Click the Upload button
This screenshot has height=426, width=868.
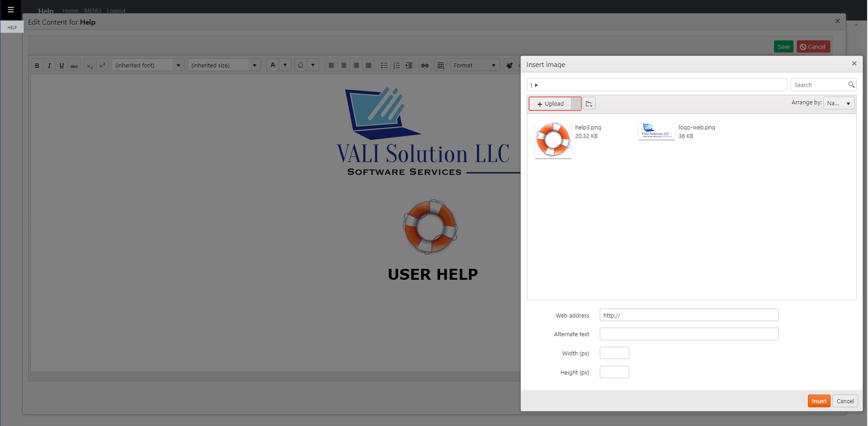click(550, 103)
